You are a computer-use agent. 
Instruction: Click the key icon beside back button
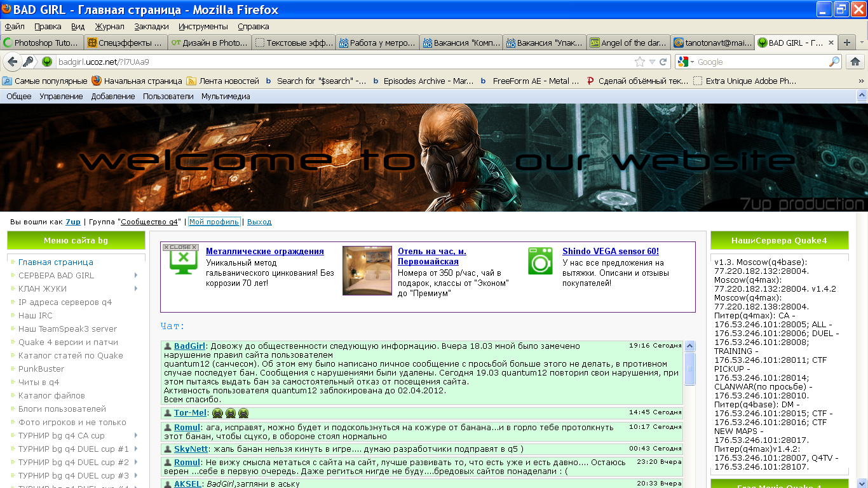[29, 62]
